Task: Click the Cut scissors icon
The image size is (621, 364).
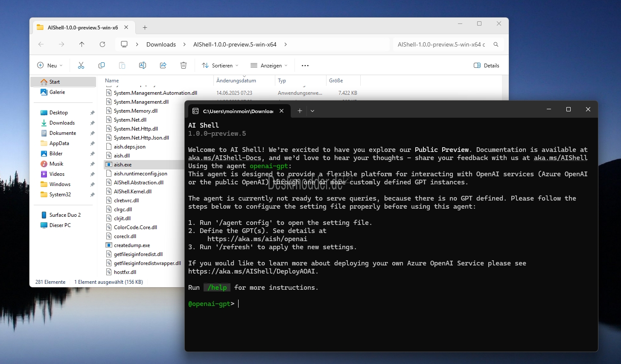Action: 81,65
